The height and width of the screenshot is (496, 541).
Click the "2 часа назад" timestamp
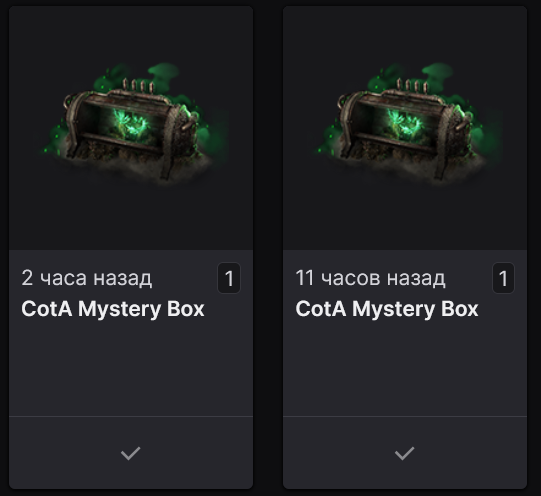point(87,278)
